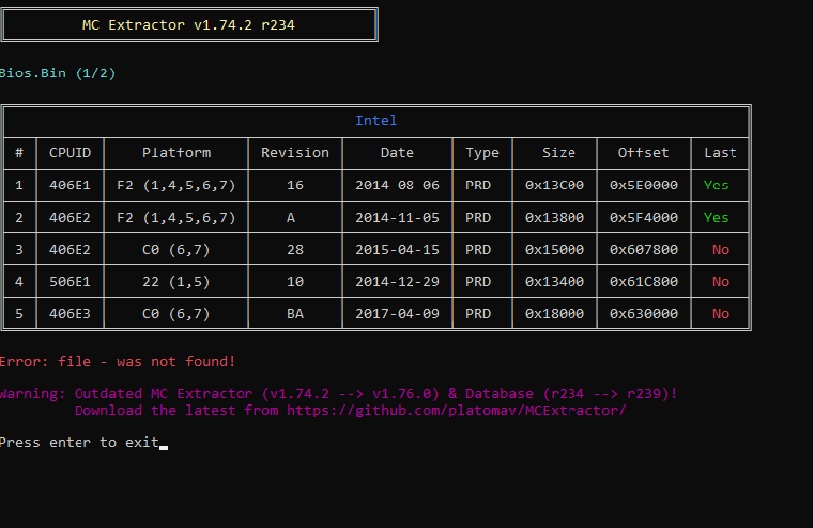The image size is (813, 528).
Task: Click revision A in row 2
Action: pyautogui.click(x=291, y=217)
